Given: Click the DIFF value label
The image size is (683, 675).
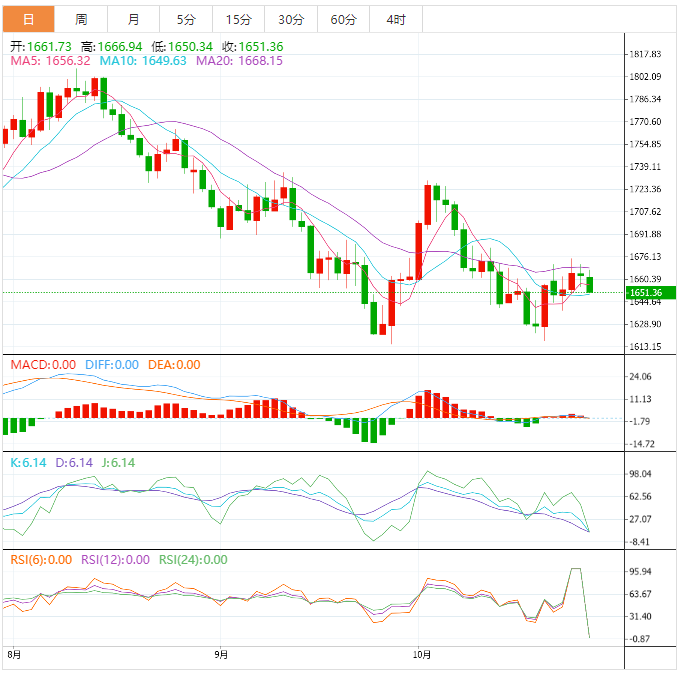Looking at the screenshot, I should pyautogui.click(x=109, y=365).
